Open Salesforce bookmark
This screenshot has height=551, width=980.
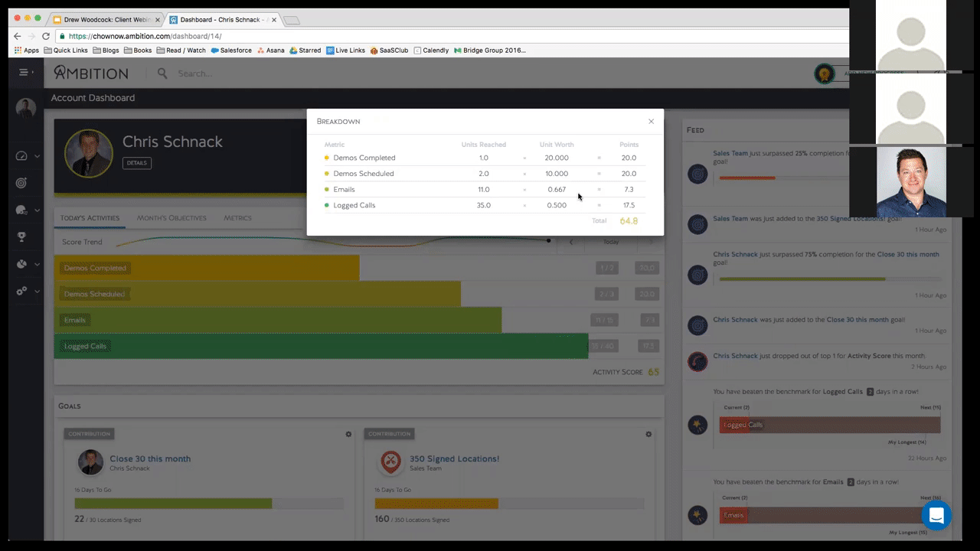(231, 51)
